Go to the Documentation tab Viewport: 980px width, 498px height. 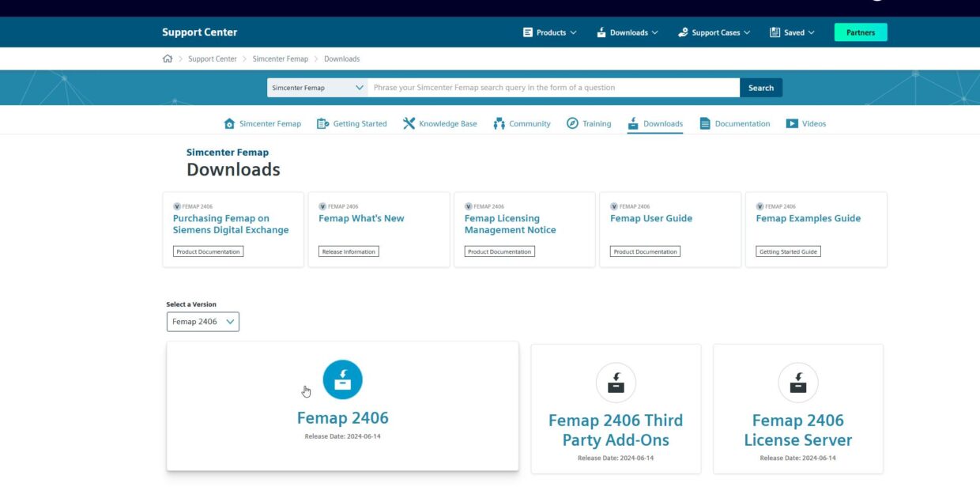735,123
